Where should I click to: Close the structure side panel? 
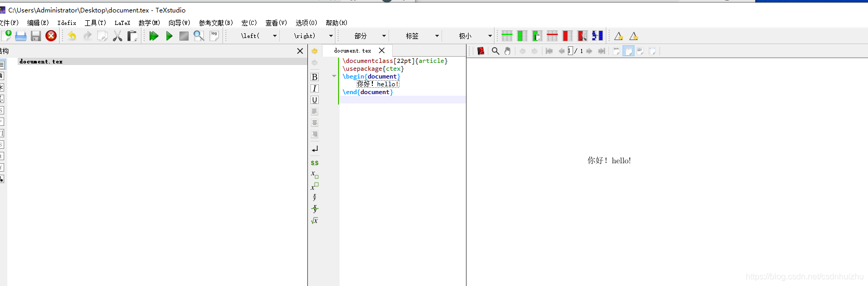(300, 51)
